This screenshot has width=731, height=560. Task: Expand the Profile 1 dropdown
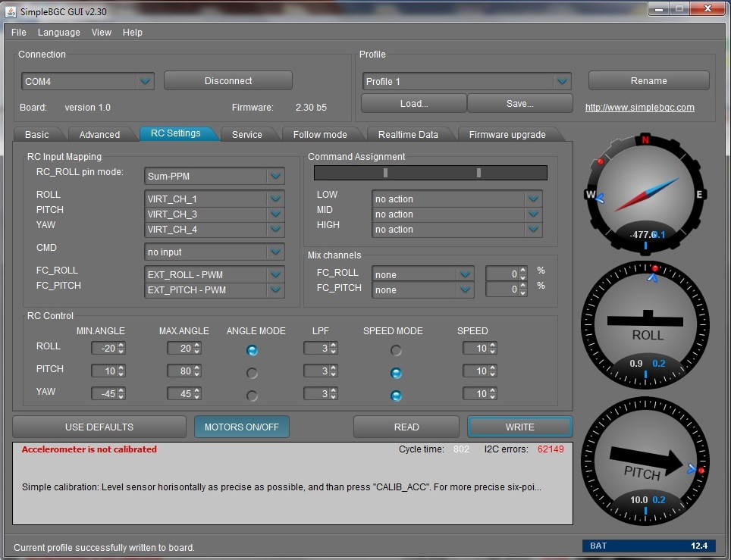[x=561, y=81]
